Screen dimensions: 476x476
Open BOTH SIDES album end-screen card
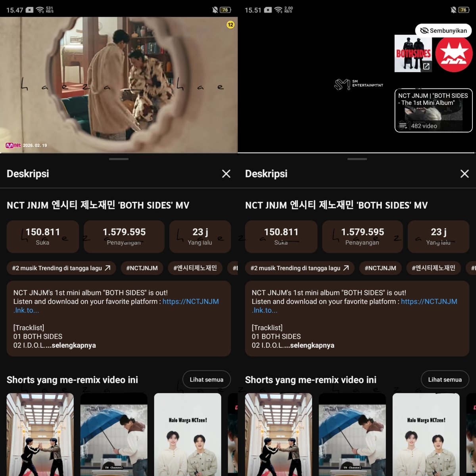point(413,54)
